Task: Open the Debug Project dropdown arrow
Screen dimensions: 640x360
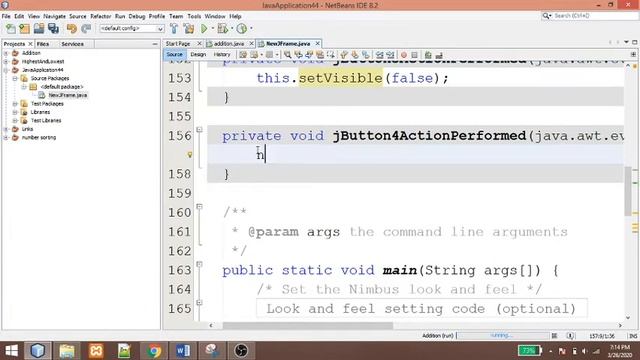Action: [231, 29]
